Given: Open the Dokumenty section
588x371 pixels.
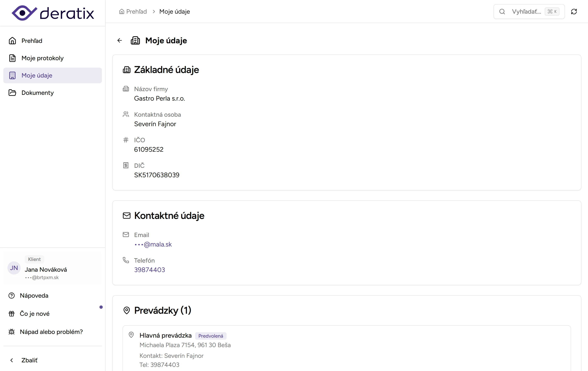Looking at the screenshot, I should tap(38, 93).
